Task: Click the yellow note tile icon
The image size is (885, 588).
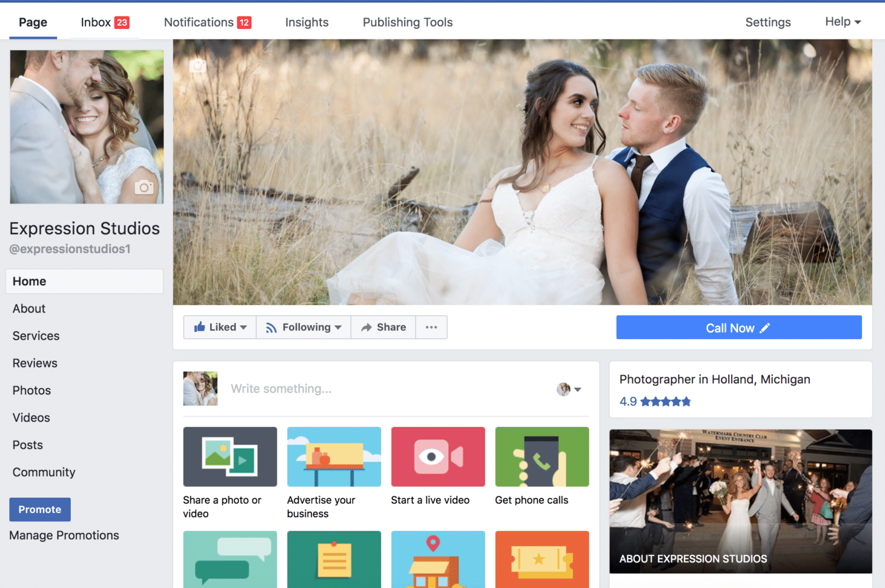Action: 334,559
